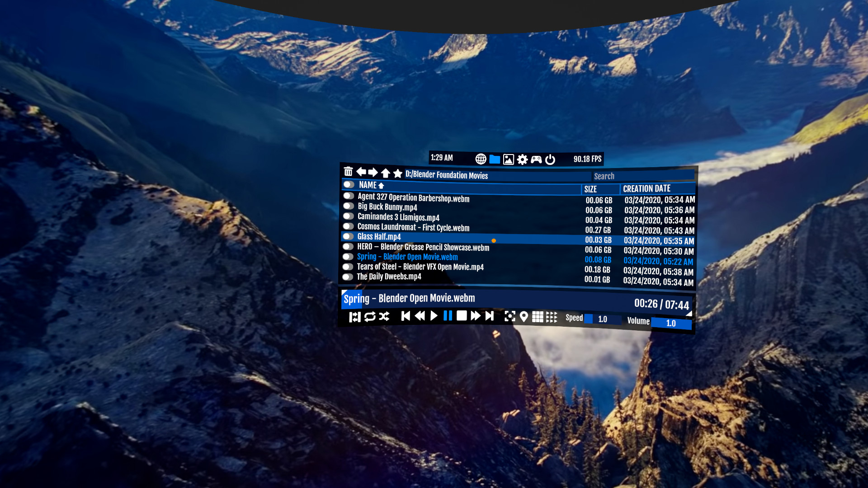The image size is (868, 488).
Task: Open Tears of Steel movie file
Action: (420, 267)
